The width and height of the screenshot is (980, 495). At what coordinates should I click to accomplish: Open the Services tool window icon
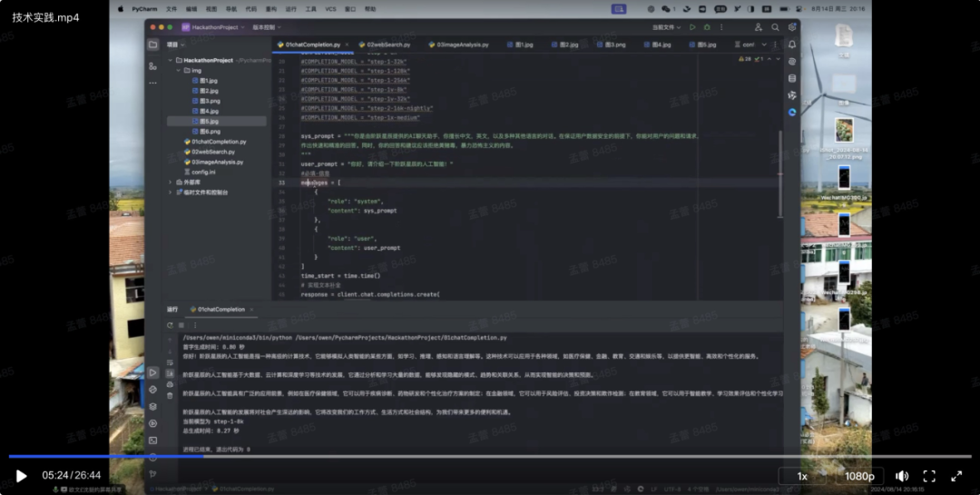coord(153,423)
